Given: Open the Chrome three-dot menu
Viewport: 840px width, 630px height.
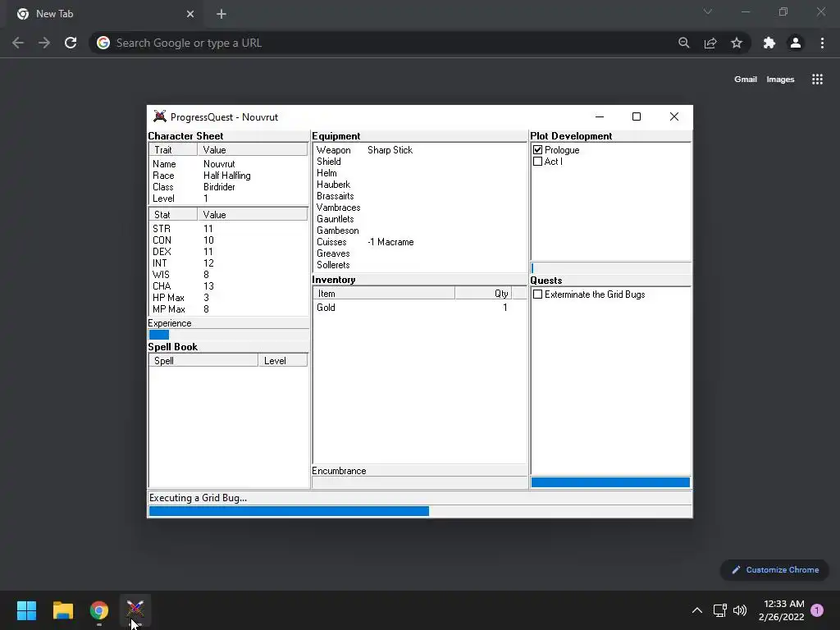Looking at the screenshot, I should click(x=822, y=43).
